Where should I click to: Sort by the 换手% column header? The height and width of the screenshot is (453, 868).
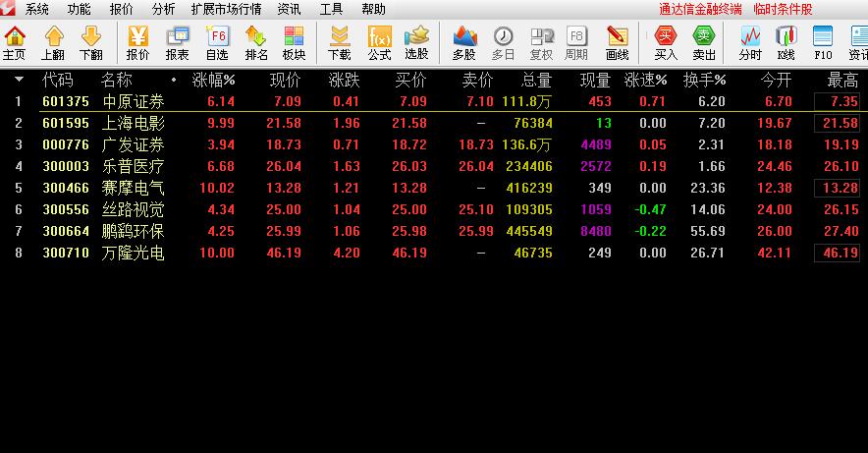click(x=704, y=81)
